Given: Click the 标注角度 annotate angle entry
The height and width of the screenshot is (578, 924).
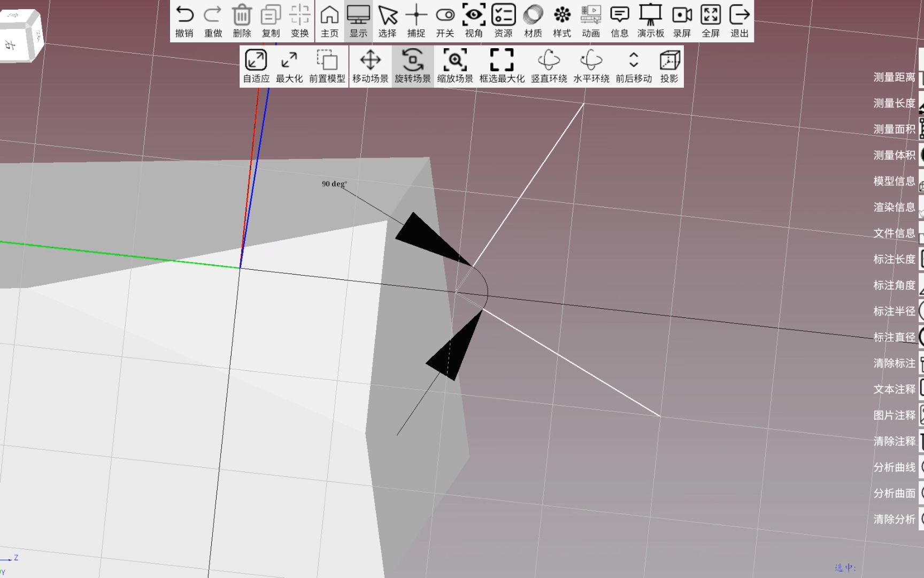Looking at the screenshot, I should (x=894, y=285).
